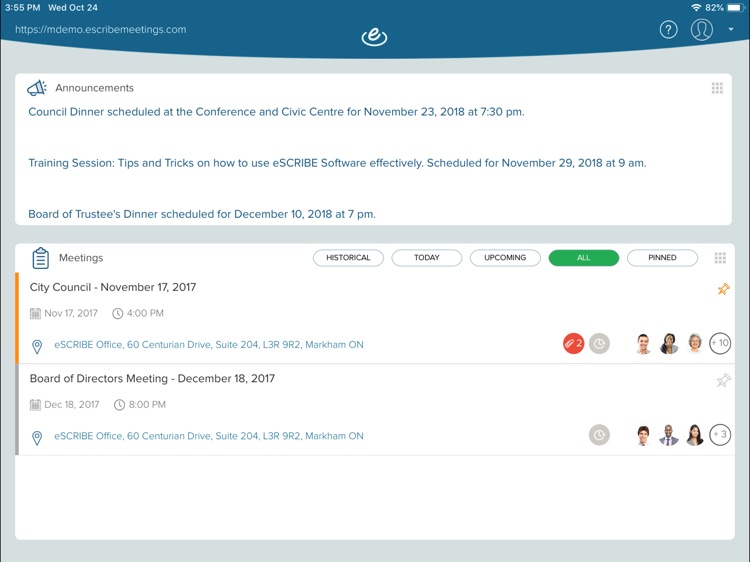Select third participant avatar in Board of Directors row

[x=695, y=435]
